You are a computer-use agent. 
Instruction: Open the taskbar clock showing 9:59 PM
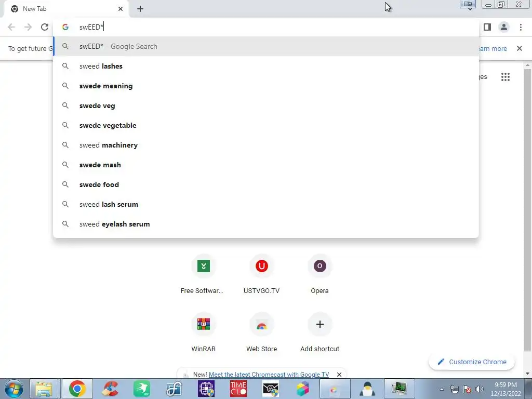pyautogui.click(x=505, y=389)
